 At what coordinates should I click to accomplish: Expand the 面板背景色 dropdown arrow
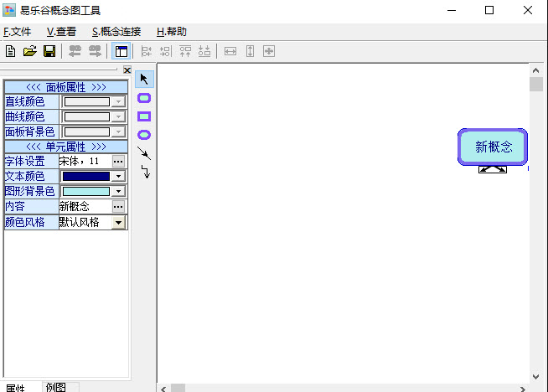118,132
